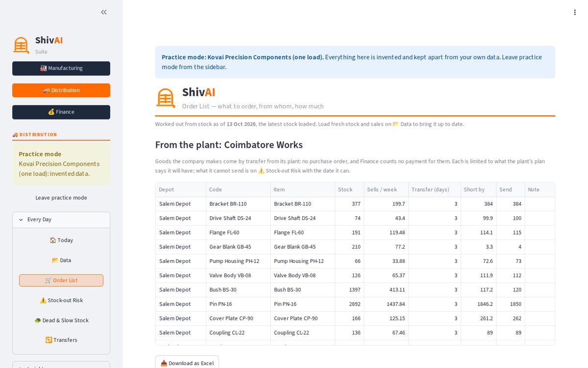Click the Practice mode banner text
Screen dimensions: 588x368
click(352, 62)
